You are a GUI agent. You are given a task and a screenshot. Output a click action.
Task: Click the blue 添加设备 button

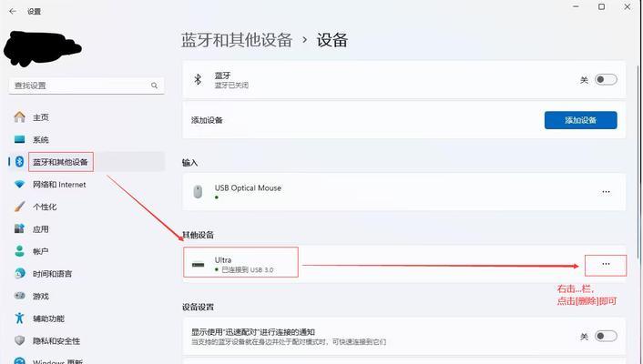[x=581, y=120]
